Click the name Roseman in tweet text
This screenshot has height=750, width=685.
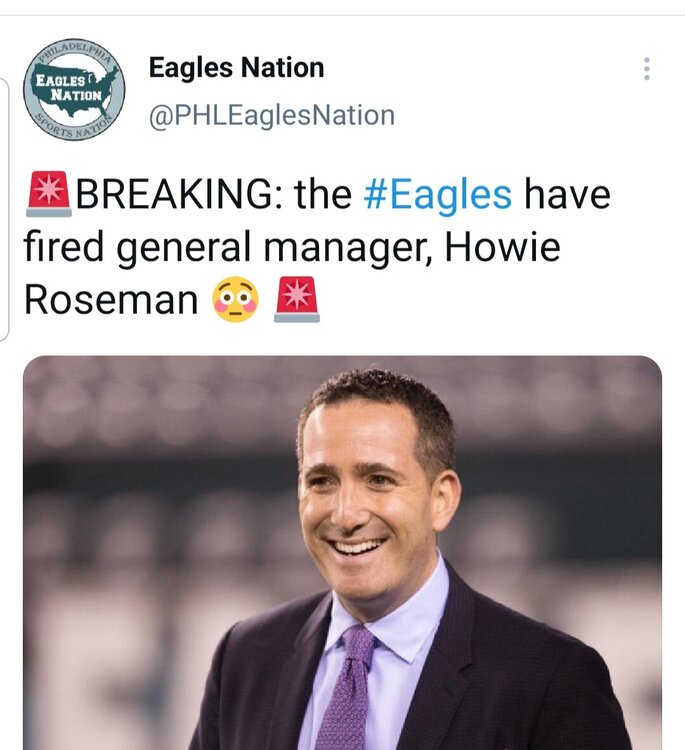click(x=111, y=299)
